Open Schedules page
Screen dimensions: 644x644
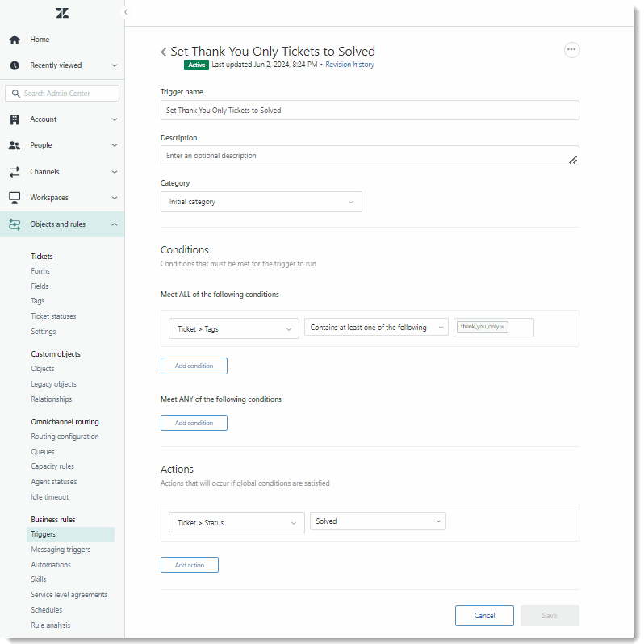click(47, 610)
